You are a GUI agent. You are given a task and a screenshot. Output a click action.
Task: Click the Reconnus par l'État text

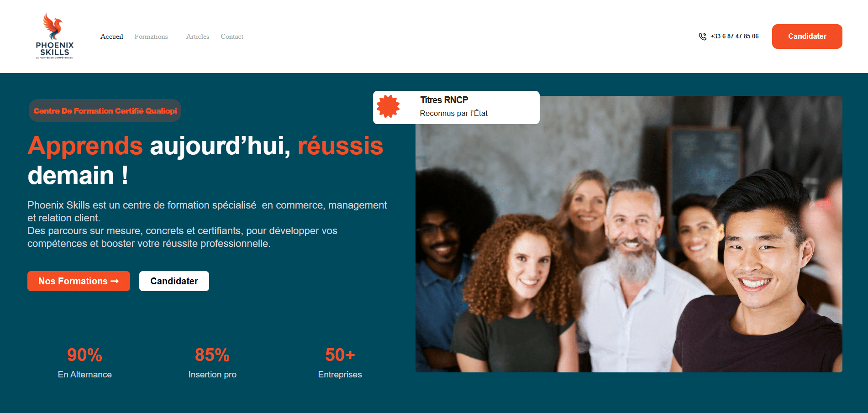click(x=454, y=113)
